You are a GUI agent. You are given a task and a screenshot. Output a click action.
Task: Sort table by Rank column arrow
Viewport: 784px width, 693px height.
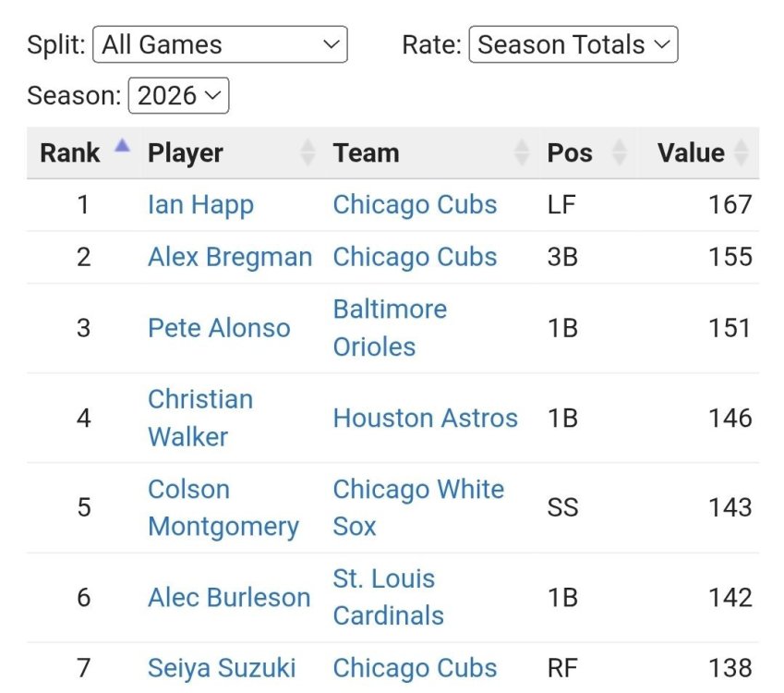[x=122, y=146]
